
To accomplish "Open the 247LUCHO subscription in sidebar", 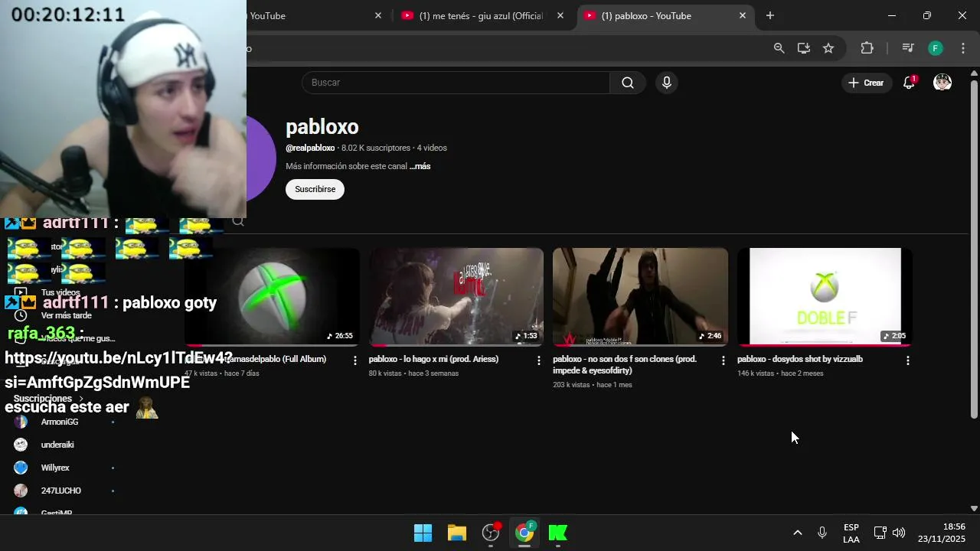I will 61,491.
